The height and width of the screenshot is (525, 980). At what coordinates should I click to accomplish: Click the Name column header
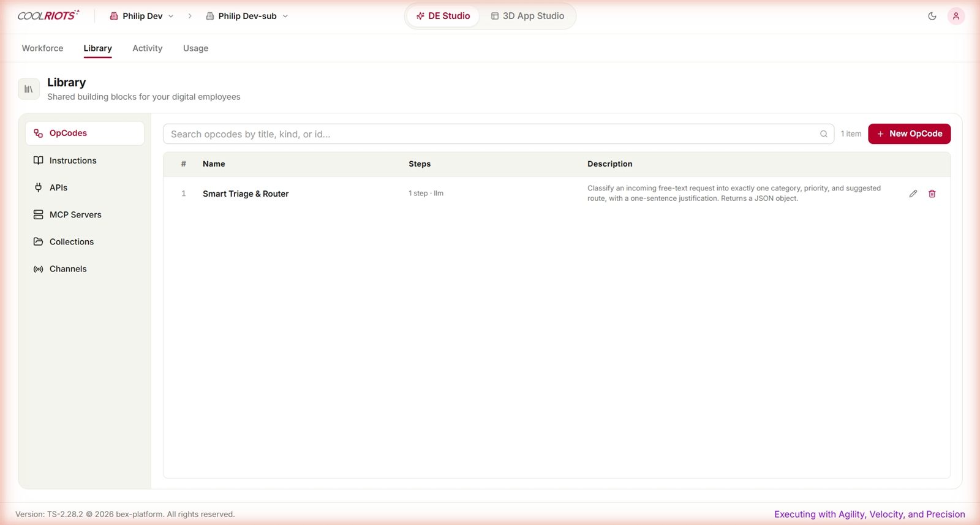214,164
